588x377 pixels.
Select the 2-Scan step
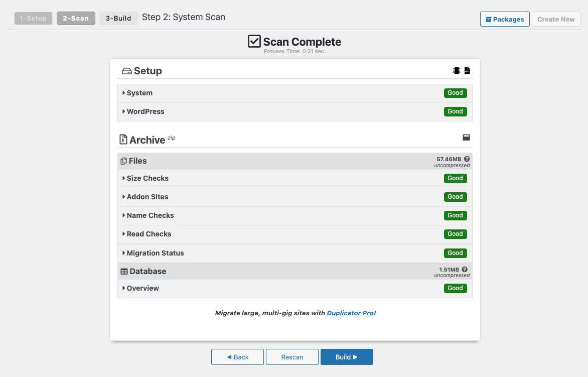[76, 19]
